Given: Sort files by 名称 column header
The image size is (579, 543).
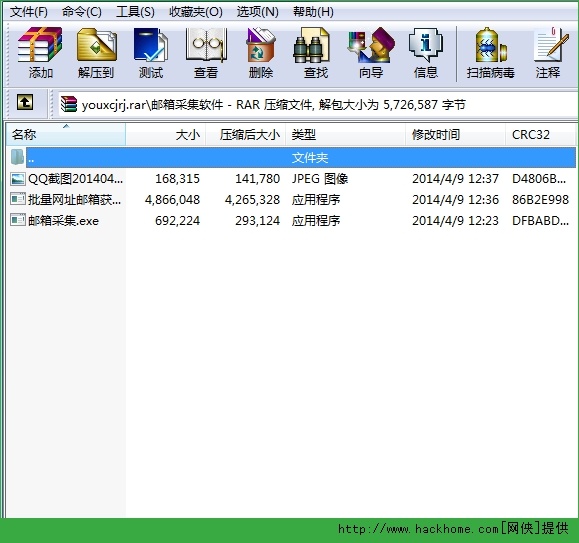Looking at the screenshot, I should click(x=66, y=135).
